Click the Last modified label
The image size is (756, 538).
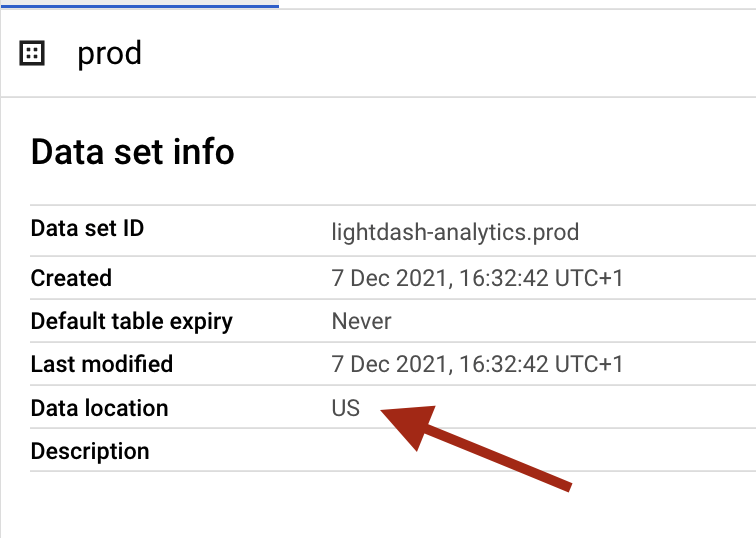coord(102,364)
